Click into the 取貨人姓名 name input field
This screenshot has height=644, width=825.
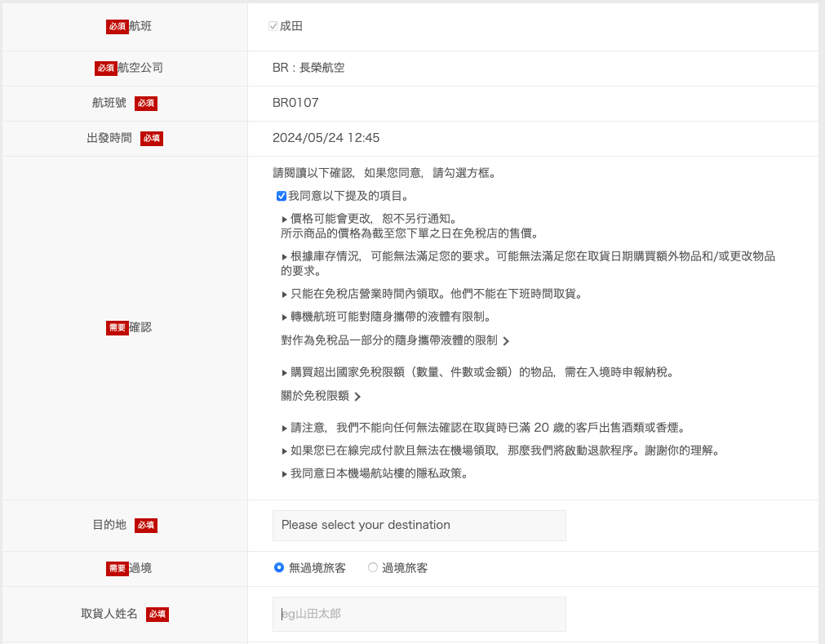pyautogui.click(x=419, y=614)
